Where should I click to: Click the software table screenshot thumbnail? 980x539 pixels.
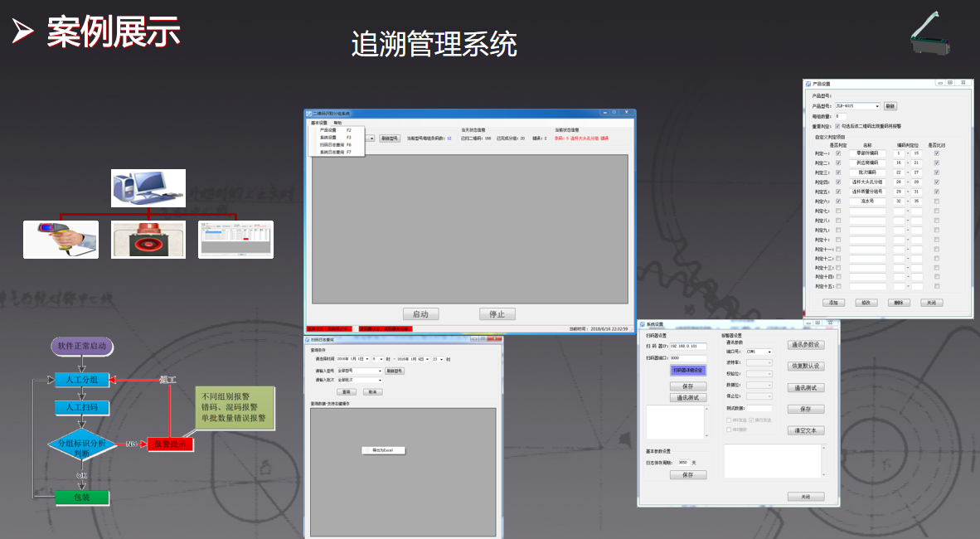(x=235, y=240)
